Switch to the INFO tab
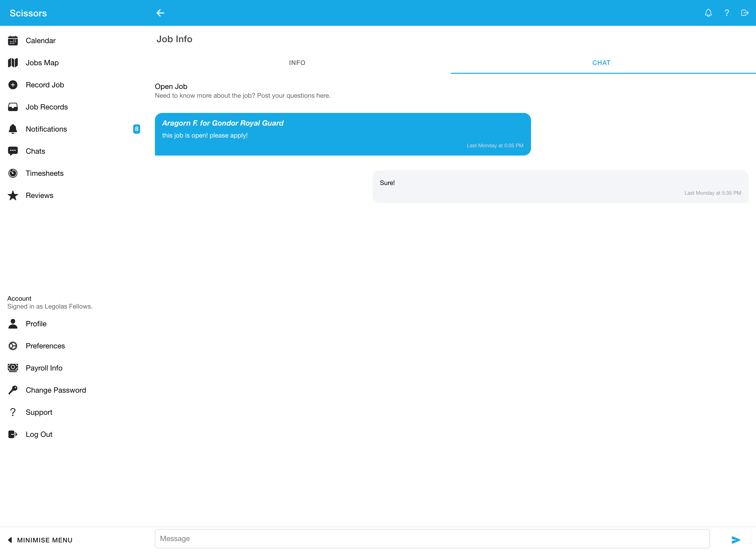Screen dimensions: 756x553 tap(297, 63)
